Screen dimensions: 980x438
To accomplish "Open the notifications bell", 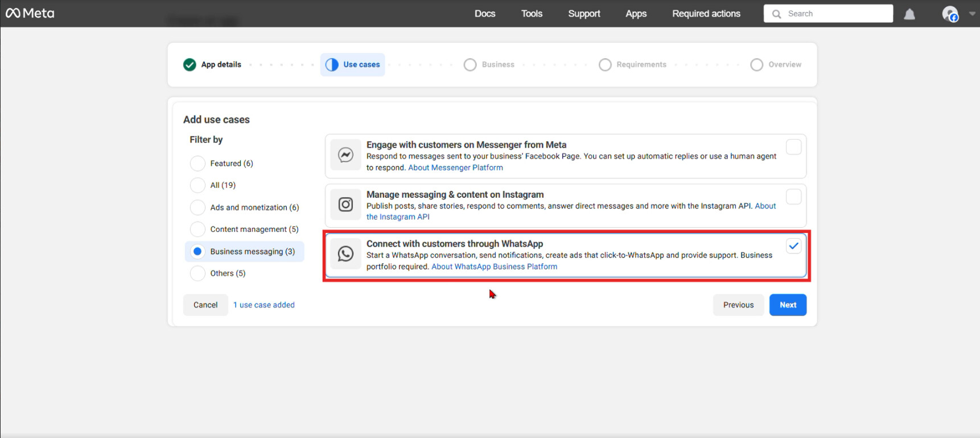I will coord(909,14).
